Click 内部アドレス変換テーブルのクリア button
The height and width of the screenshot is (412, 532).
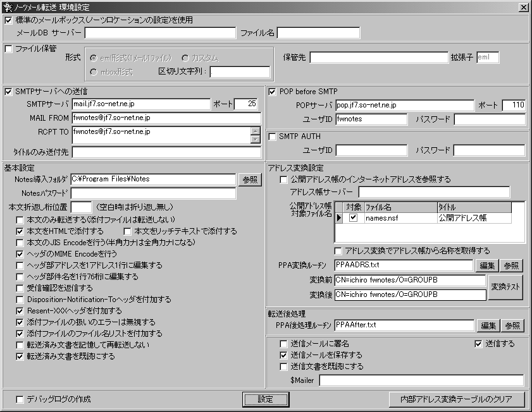pyautogui.click(x=456, y=399)
